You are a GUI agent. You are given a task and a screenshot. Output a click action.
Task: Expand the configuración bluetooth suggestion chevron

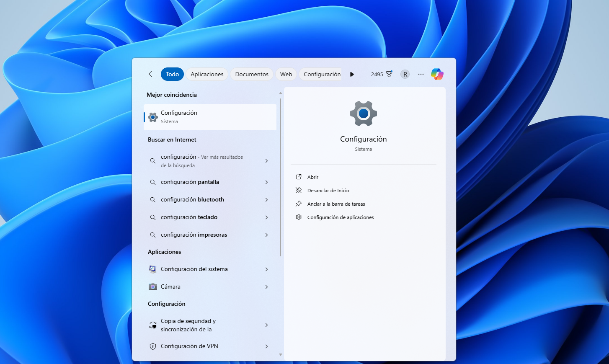click(x=266, y=200)
